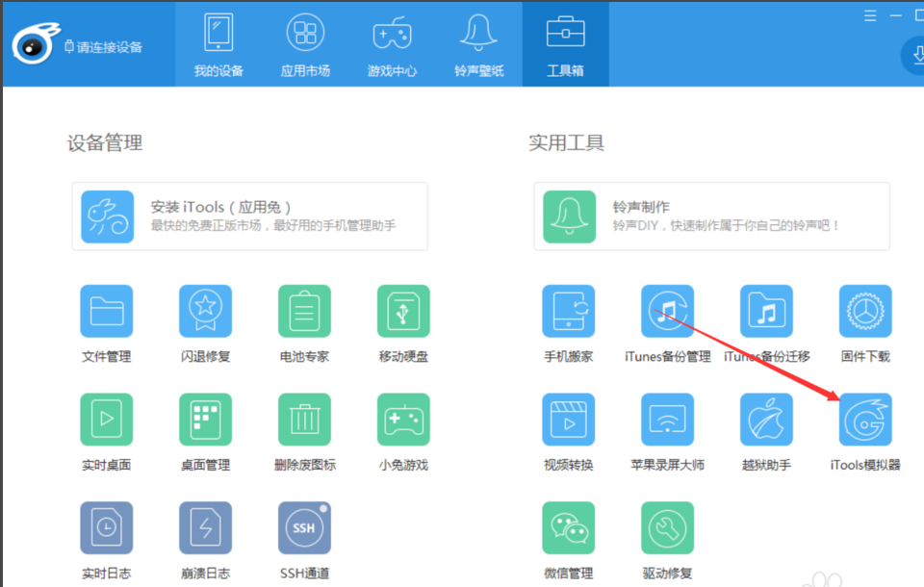Screen dimensions: 924x587
Task: Open 实时桌面 live desktop tool
Action: pyautogui.click(x=106, y=420)
